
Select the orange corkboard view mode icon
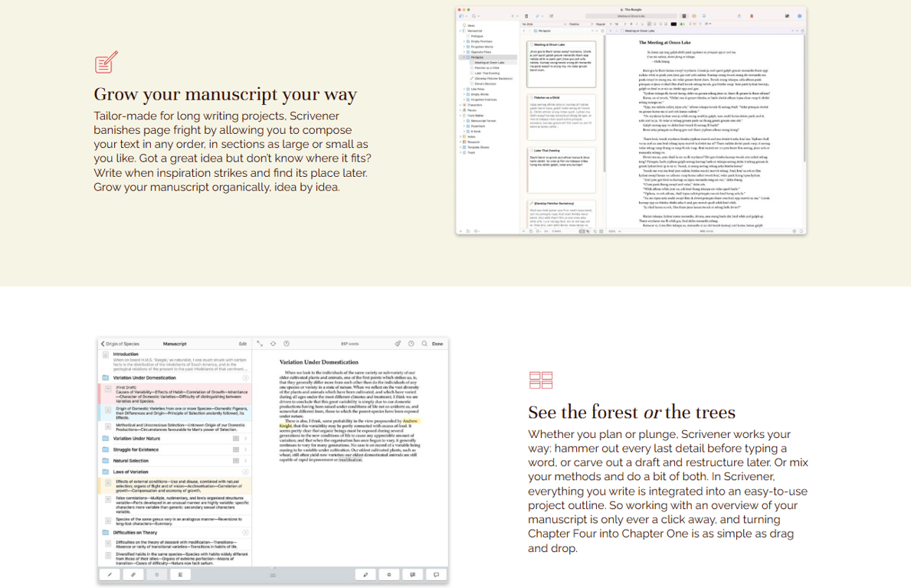(x=693, y=16)
